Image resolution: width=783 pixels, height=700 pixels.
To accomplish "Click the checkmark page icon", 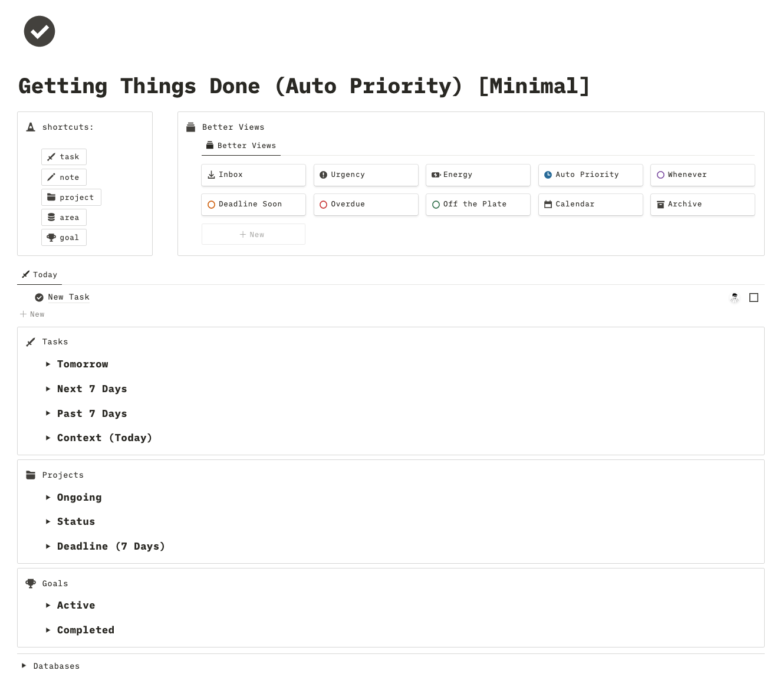I will pos(40,31).
